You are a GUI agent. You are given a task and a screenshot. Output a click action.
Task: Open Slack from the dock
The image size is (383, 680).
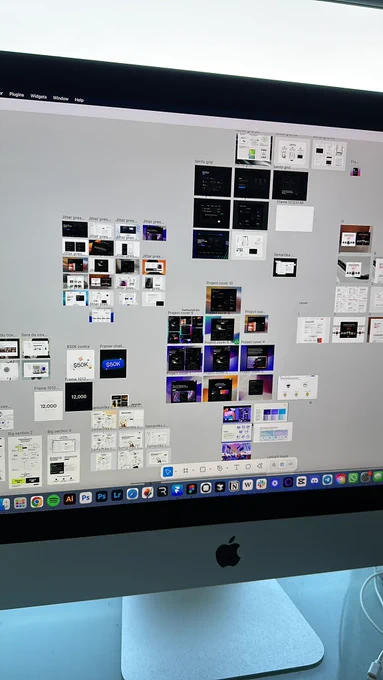coord(261,484)
